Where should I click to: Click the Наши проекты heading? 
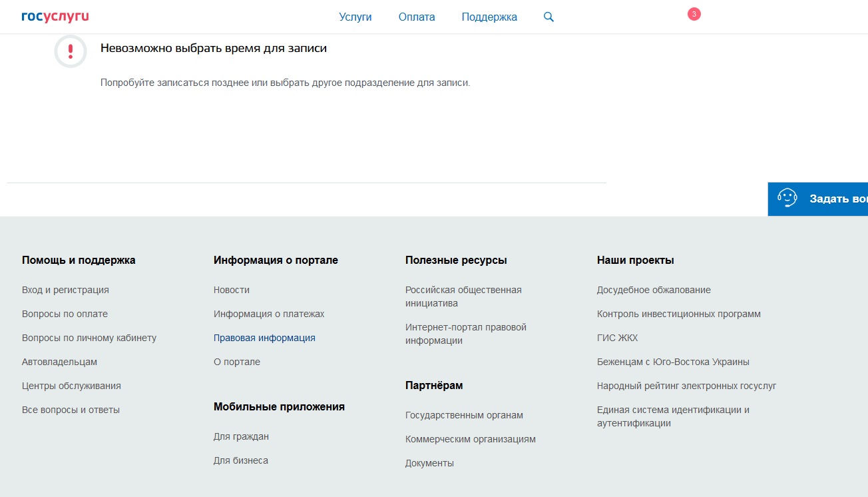[636, 260]
